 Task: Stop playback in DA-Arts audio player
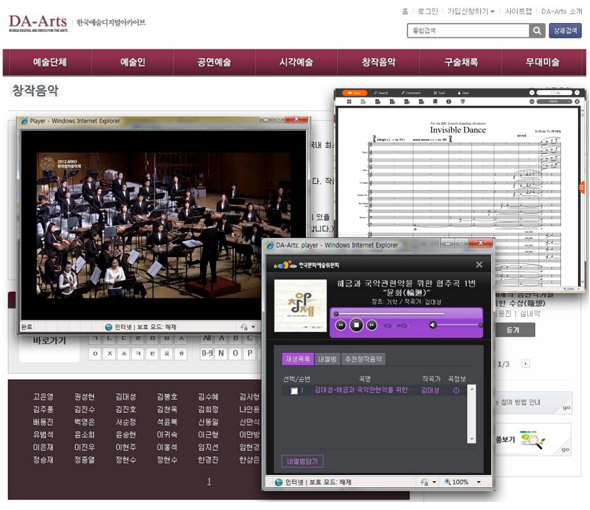pos(356,325)
